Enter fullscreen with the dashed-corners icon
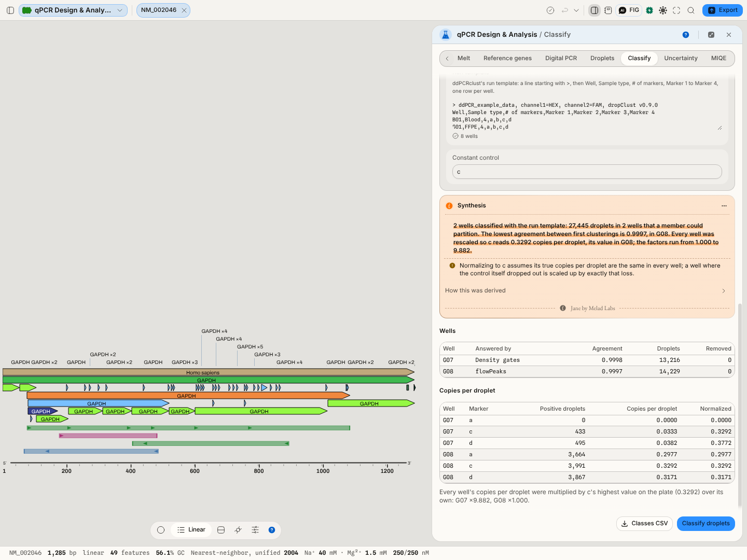 point(676,10)
